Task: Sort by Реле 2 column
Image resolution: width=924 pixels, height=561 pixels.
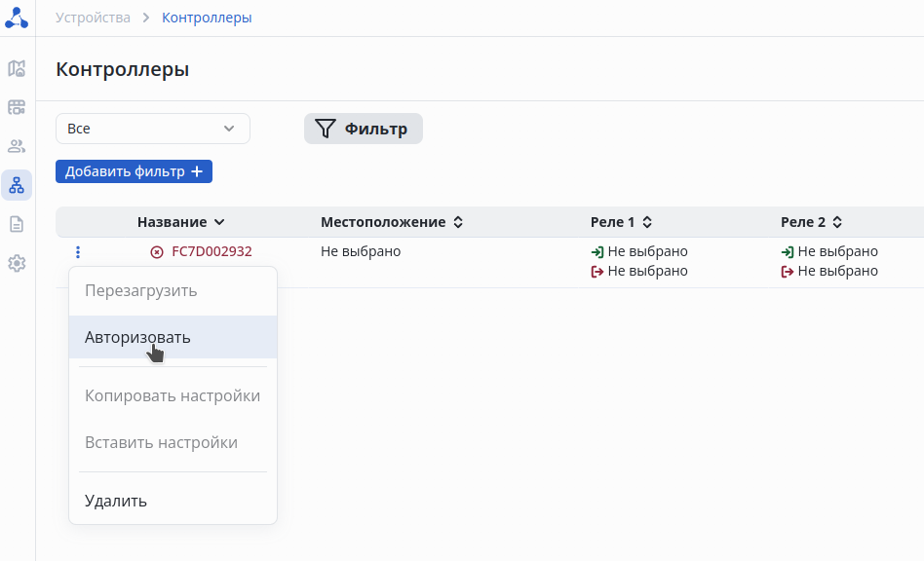Action: pos(811,222)
